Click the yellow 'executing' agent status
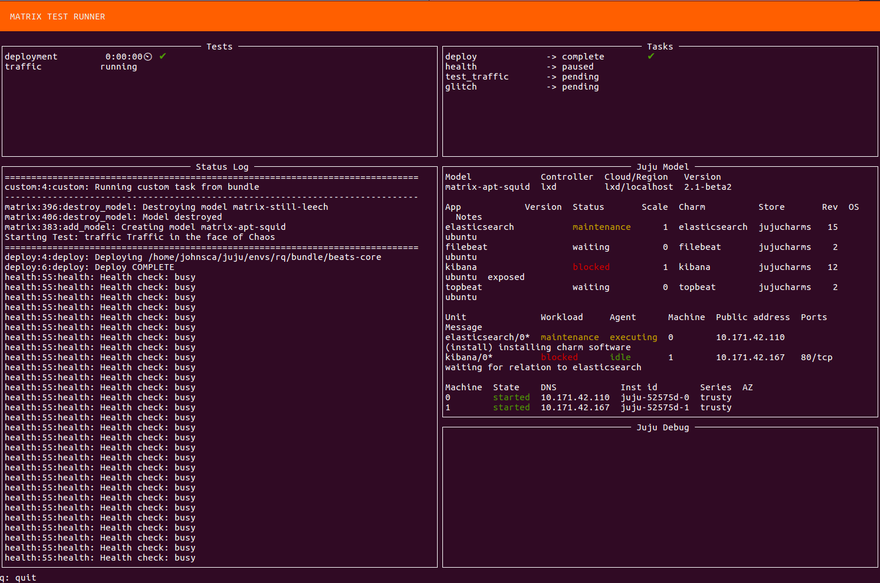This screenshot has height=583, width=880. (x=633, y=337)
